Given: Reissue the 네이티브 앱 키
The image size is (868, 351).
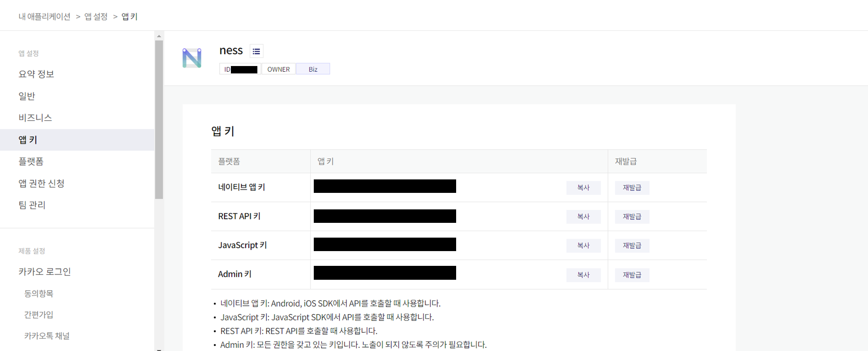Looking at the screenshot, I should (632, 188).
